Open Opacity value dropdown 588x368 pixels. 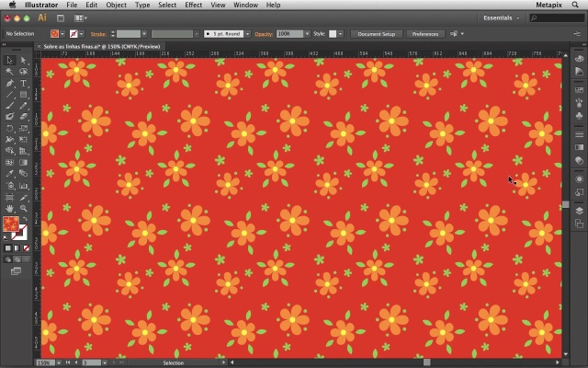pos(307,34)
